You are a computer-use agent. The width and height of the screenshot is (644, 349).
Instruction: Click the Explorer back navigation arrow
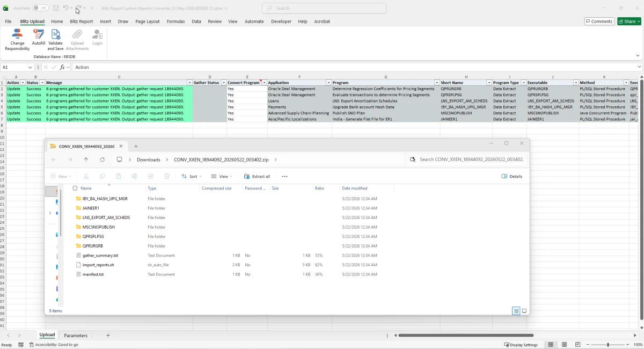(x=54, y=159)
